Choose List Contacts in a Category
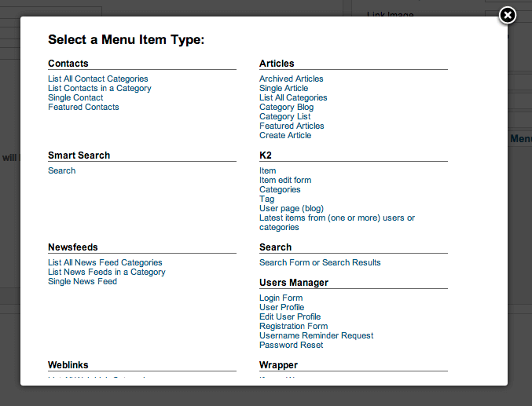Screen dimensions: 532x406 100,88
